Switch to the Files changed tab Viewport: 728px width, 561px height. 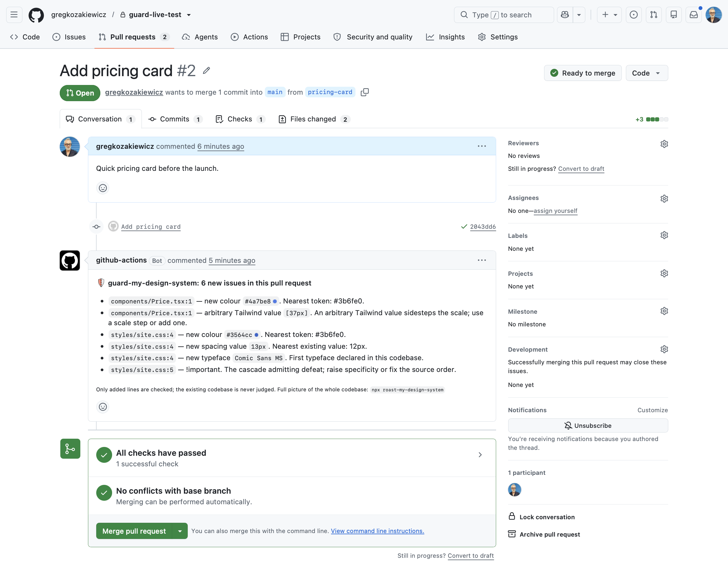(314, 119)
